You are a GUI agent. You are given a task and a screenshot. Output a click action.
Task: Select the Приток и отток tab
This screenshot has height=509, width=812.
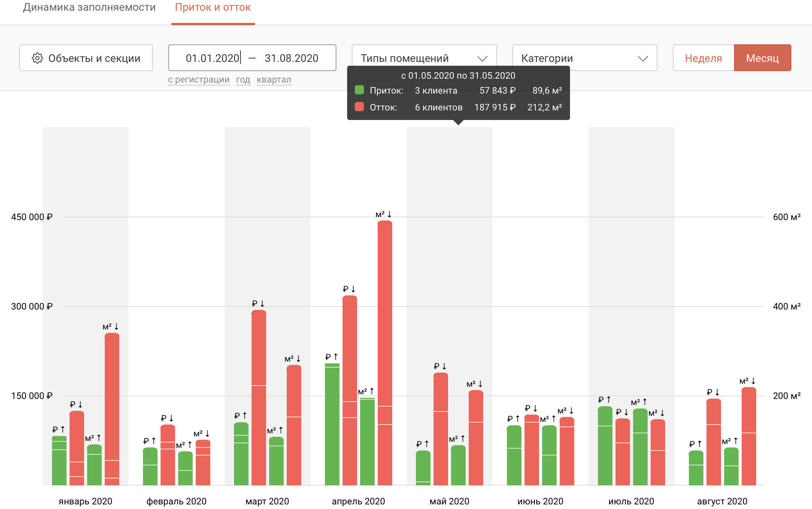[x=213, y=7]
